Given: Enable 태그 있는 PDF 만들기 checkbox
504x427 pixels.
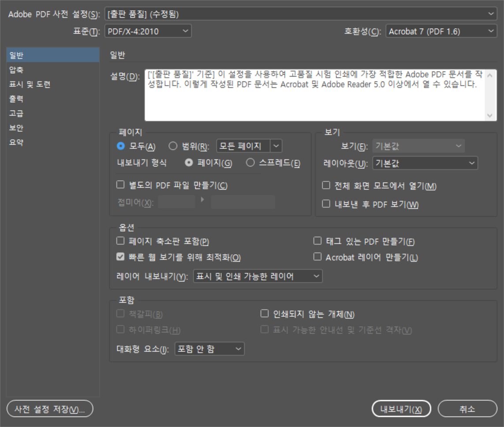Looking at the screenshot, I should (317, 241).
